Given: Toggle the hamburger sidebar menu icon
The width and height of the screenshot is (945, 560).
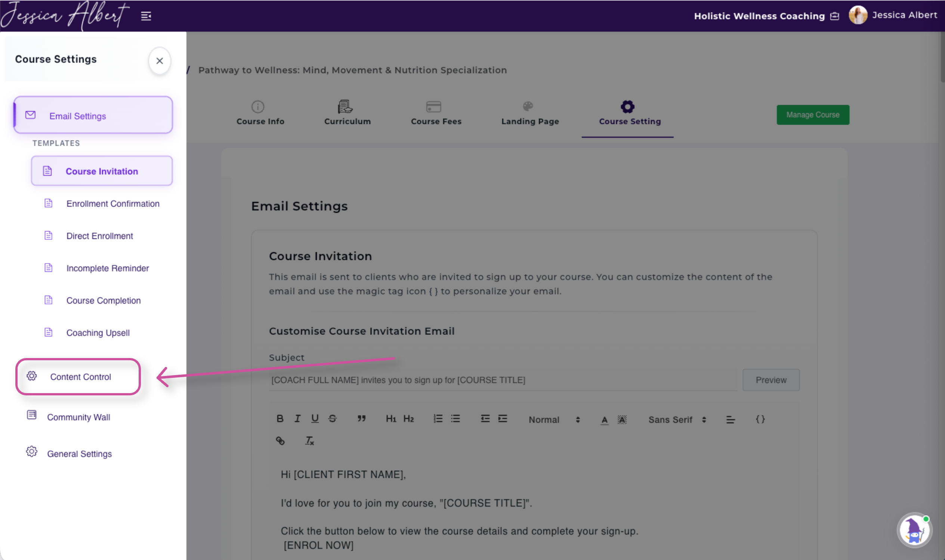Looking at the screenshot, I should click(146, 16).
